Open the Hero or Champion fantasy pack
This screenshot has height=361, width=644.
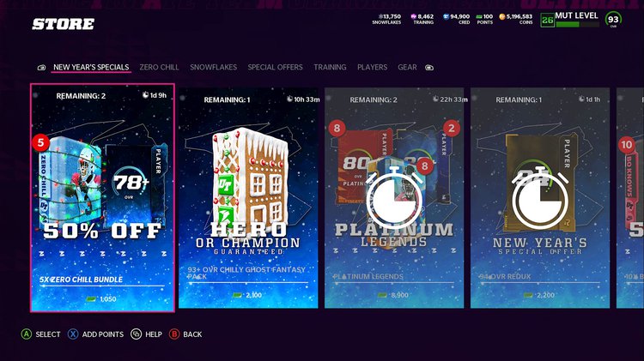(x=248, y=198)
